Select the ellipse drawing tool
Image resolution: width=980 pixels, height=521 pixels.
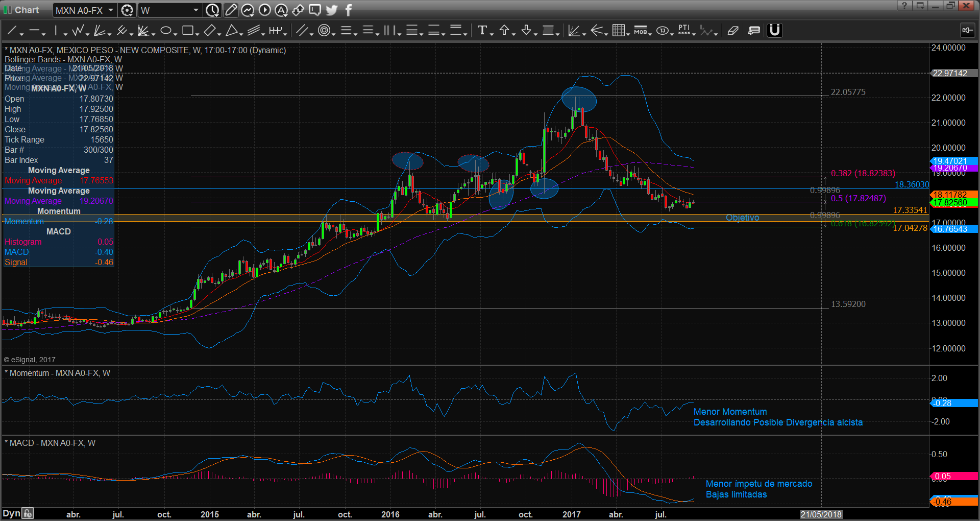165,31
